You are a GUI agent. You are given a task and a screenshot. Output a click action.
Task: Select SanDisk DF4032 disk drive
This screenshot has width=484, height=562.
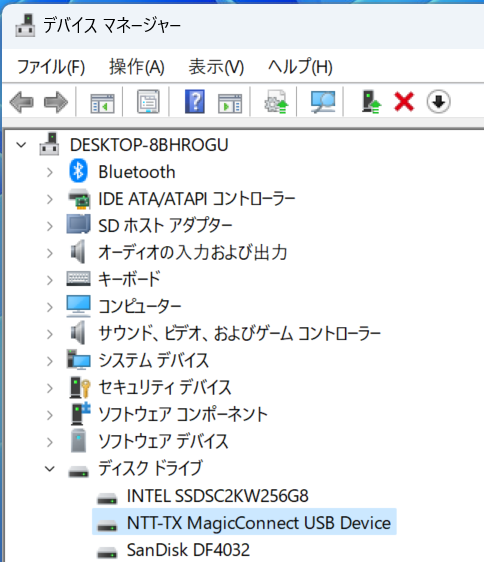[188, 550]
